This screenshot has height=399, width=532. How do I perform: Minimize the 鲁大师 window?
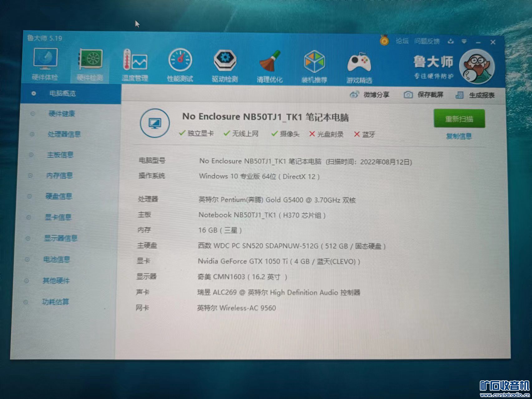(x=478, y=42)
